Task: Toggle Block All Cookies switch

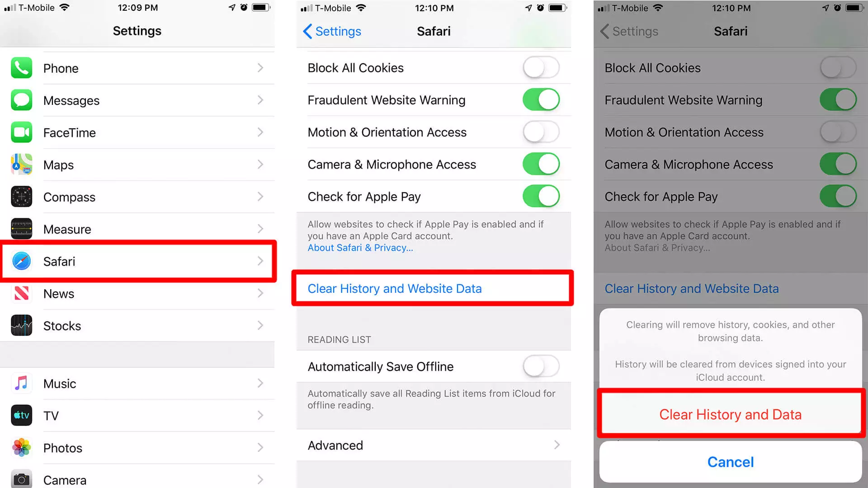Action: [x=539, y=67]
